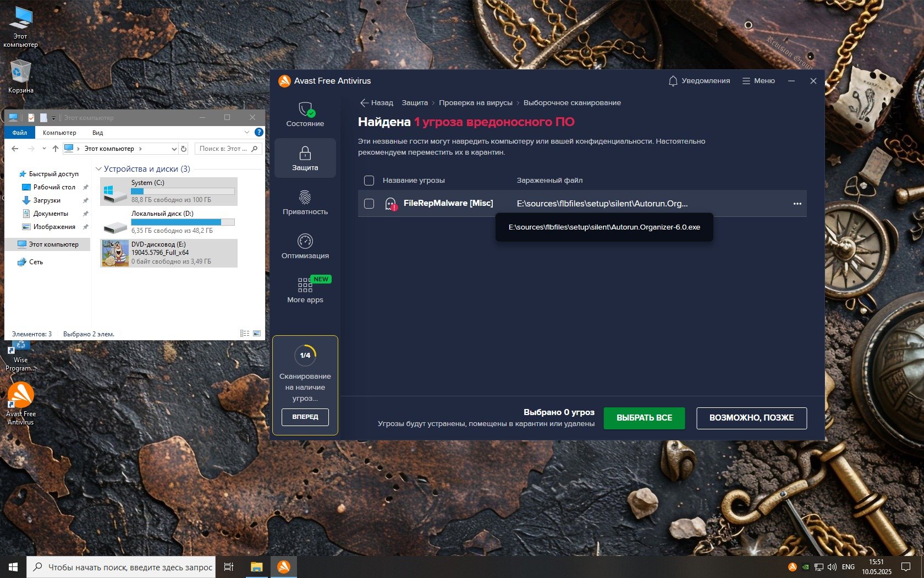Open the address bar history dropdown
The width and height of the screenshot is (924, 578).
click(x=174, y=149)
